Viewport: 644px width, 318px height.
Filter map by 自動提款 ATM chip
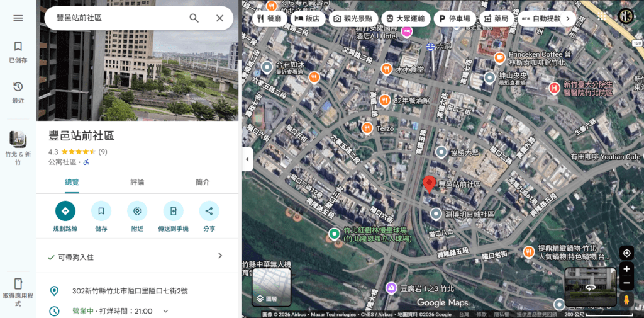point(541,18)
